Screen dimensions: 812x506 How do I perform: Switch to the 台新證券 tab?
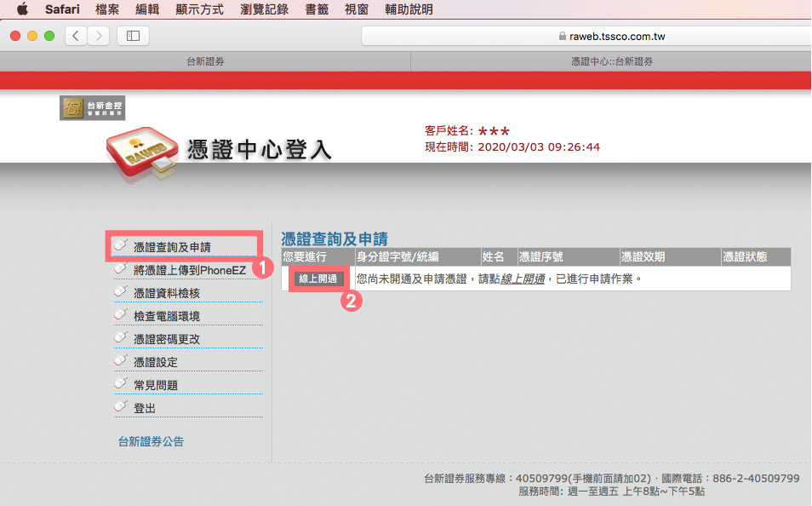205,61
